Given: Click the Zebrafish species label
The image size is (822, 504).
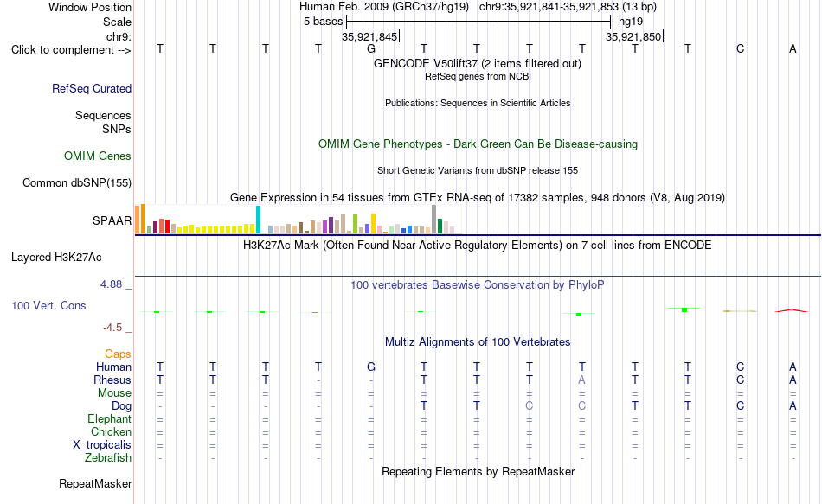Looking at the screenshot, I should point(108,458).
